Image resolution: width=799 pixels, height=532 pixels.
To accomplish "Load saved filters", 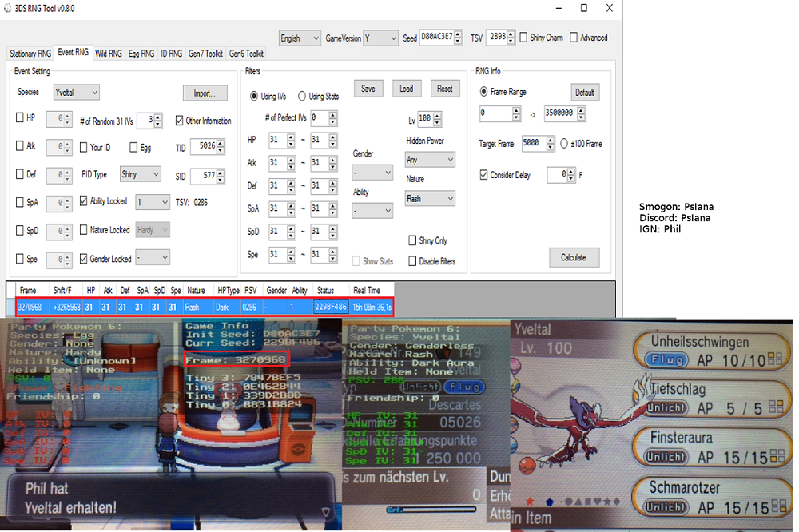I will [x=406, y=89].
